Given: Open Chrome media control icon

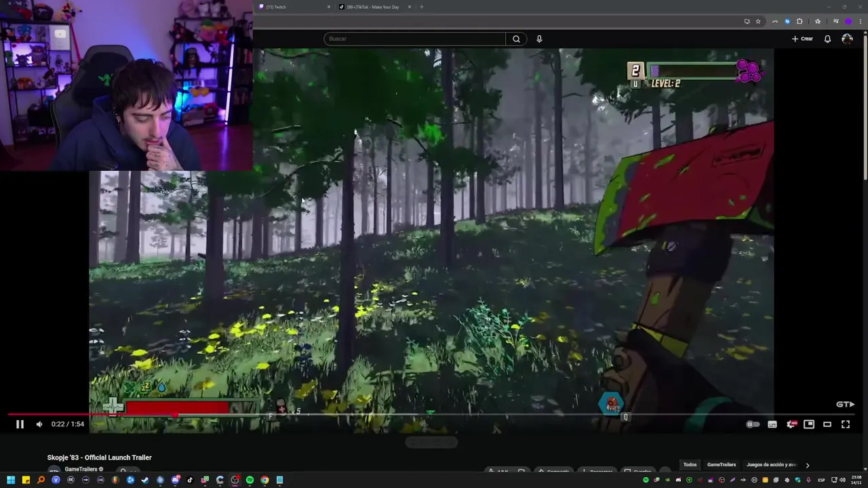Looking at the screenshot, I should coord(836,21).
